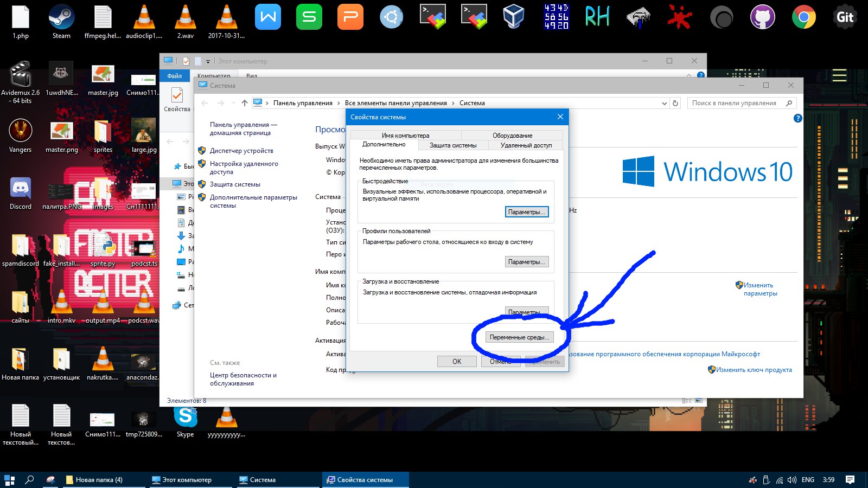868x488 pixels.
Task: Confirm with the OK button
Action: coord(457,362)
